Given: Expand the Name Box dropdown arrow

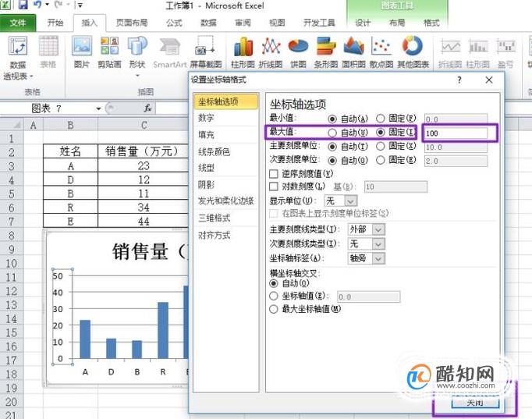Looking at the screenshot, I should pyautogui.click(x=98, y=109).
